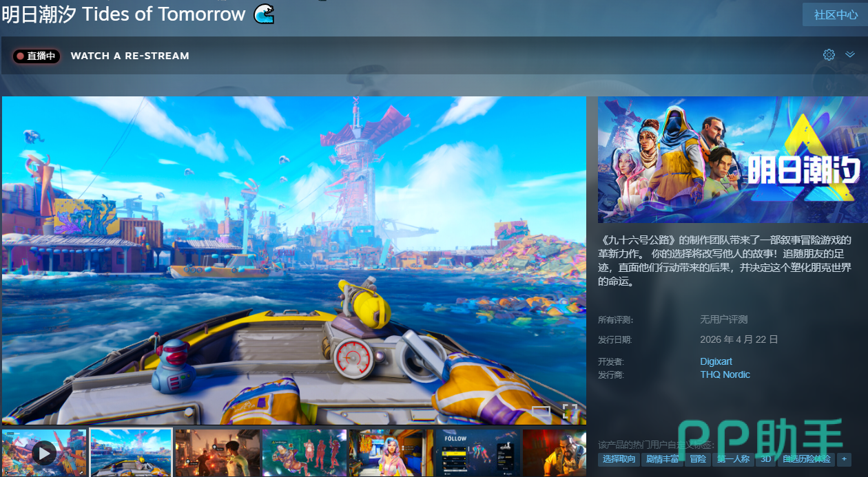Click the wave emoji next to the title
This screenshot has width=868, height=477.
pyautogui.click(x=264, y=14)
